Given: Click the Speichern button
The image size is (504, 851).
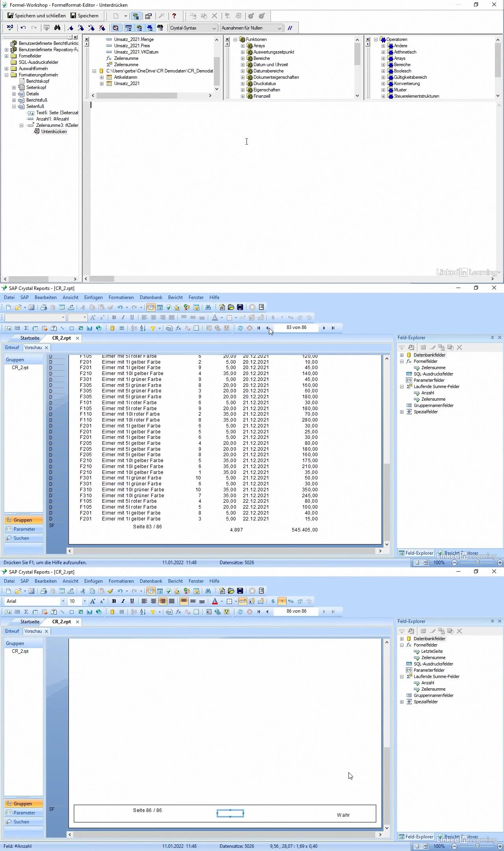Looking at the screenshot, I should click(84, 16).
